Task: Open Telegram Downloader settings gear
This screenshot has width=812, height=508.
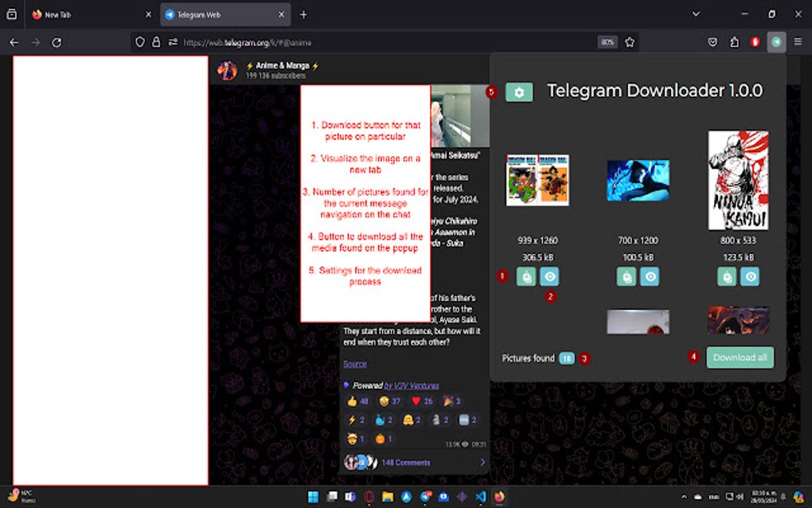Action: coord(520,92)
